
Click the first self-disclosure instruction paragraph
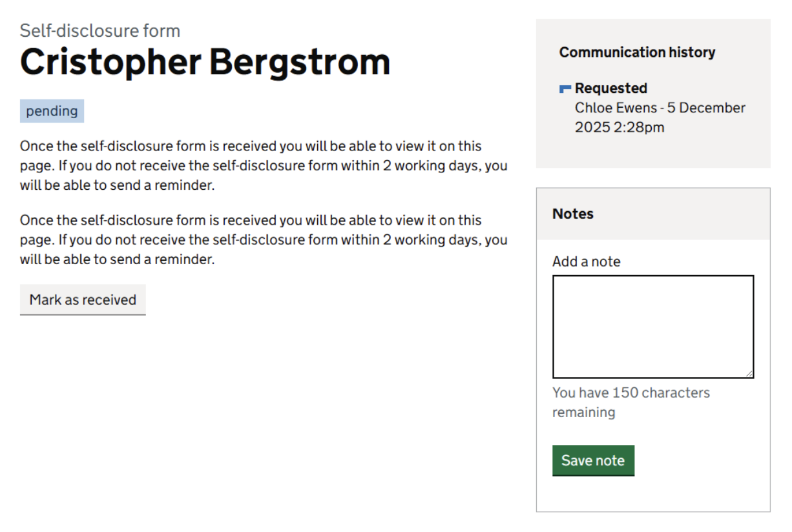pyautogui.click(x=263, y=165)
